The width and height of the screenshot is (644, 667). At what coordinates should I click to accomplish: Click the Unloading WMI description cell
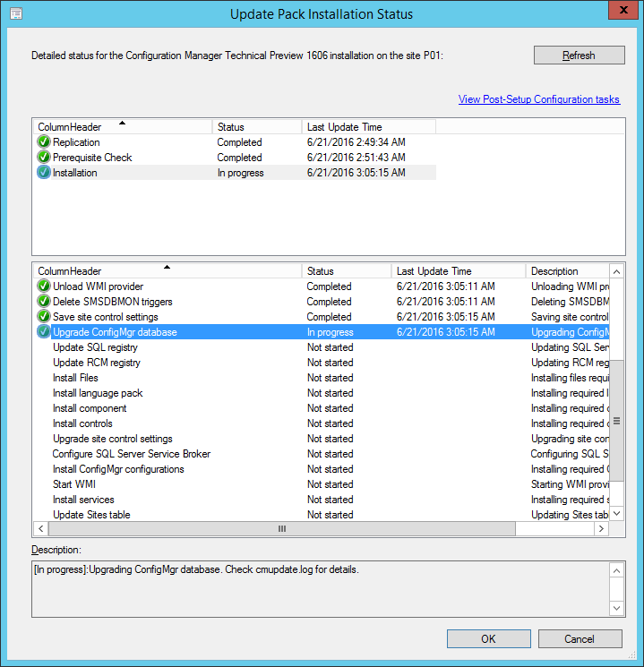[570, 286]
